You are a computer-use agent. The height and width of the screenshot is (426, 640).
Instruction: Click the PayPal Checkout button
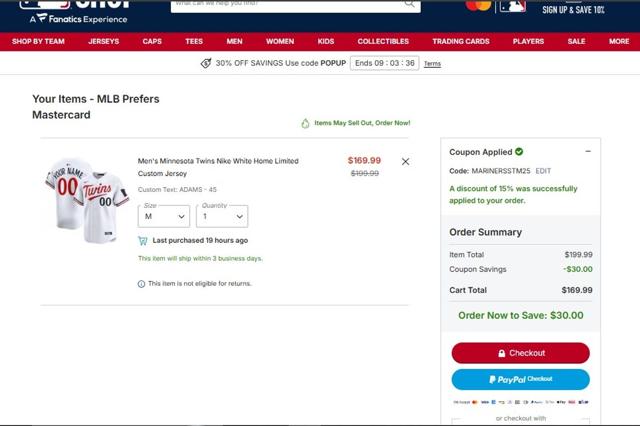(520, 379)
